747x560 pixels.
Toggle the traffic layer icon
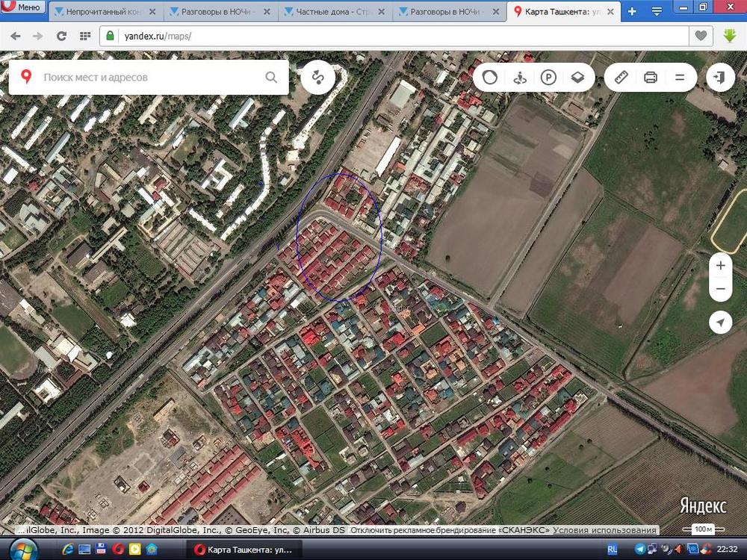click(x=489, y=77)
